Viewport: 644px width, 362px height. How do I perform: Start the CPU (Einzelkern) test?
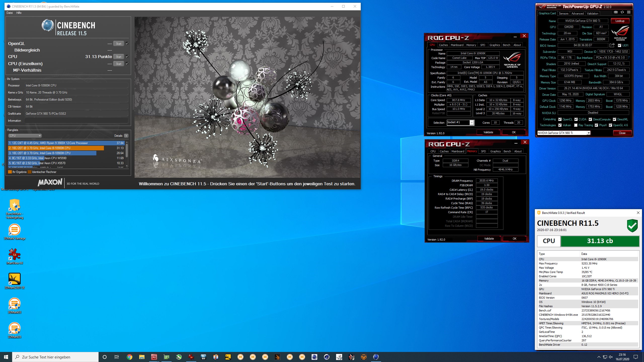pyautogui.click(x=118, y=64)
